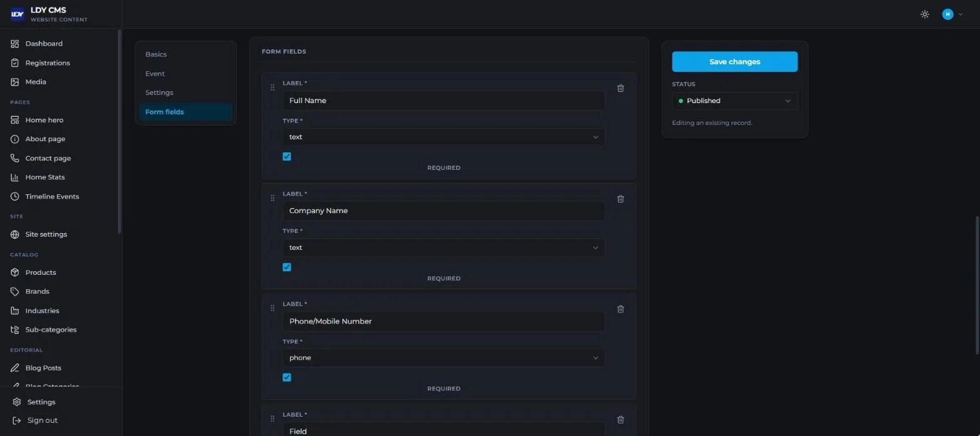Click the Full Name label input
Screen dimensions: 980x436
[x=444, y=101]
